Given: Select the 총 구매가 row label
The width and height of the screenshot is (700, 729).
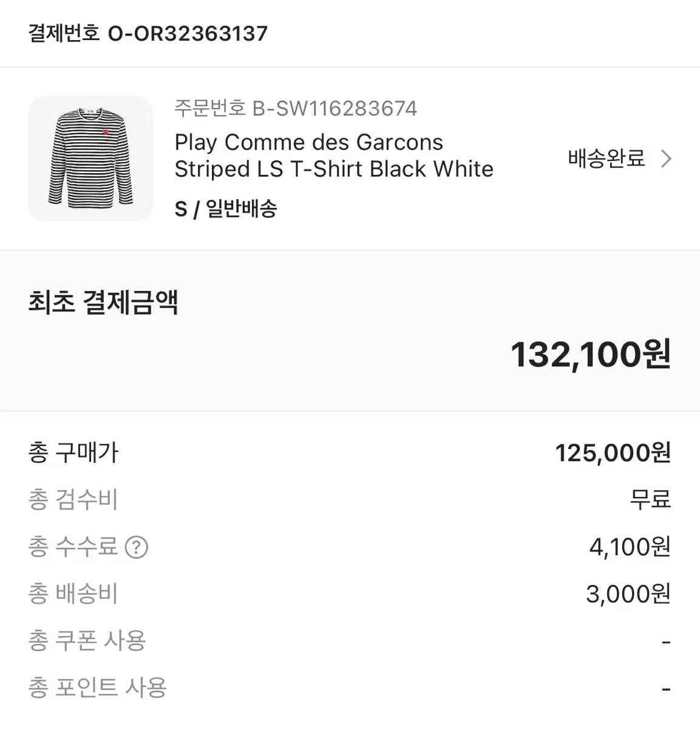Looking at the screenshot, I should click(x=73, y=453).
